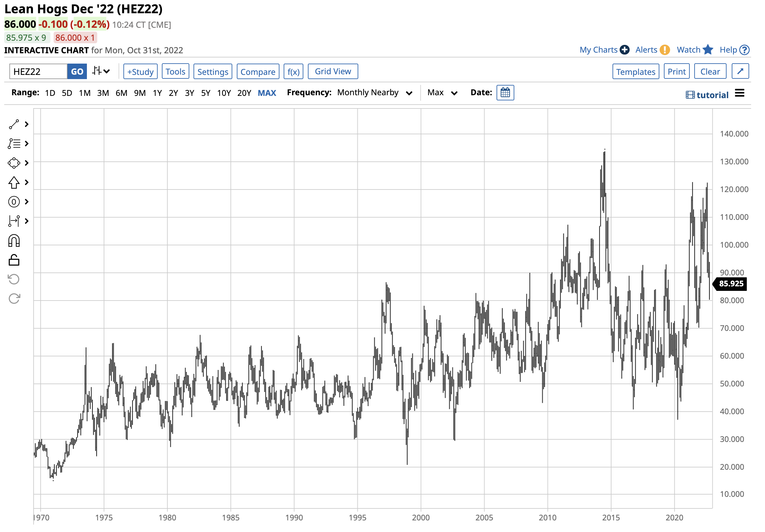Toggle the magnet snap mode
Image resolution: width=765 pixels, height=532 pixels.
pos(14,241)
